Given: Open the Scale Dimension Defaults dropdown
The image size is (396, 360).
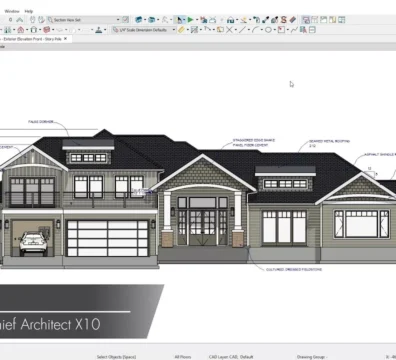Looking at the screenshot, I should point(174,30).
